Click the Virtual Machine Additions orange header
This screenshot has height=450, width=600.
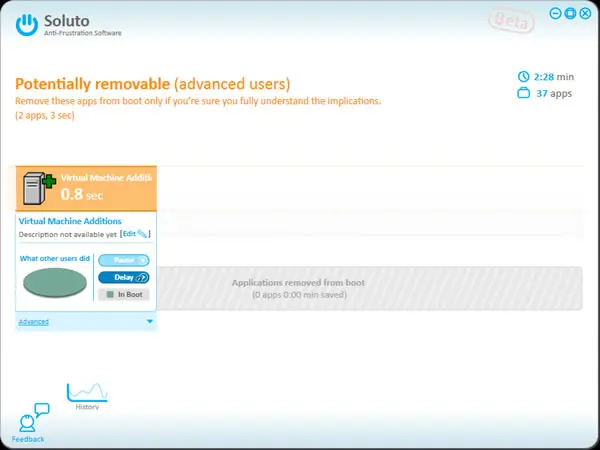click(86, 188)
